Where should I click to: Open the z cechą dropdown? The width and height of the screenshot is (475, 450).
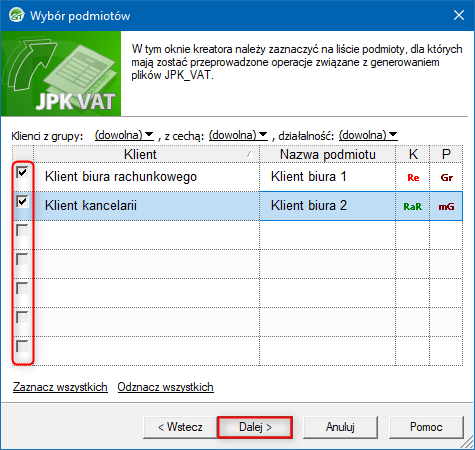coord(238,135)
